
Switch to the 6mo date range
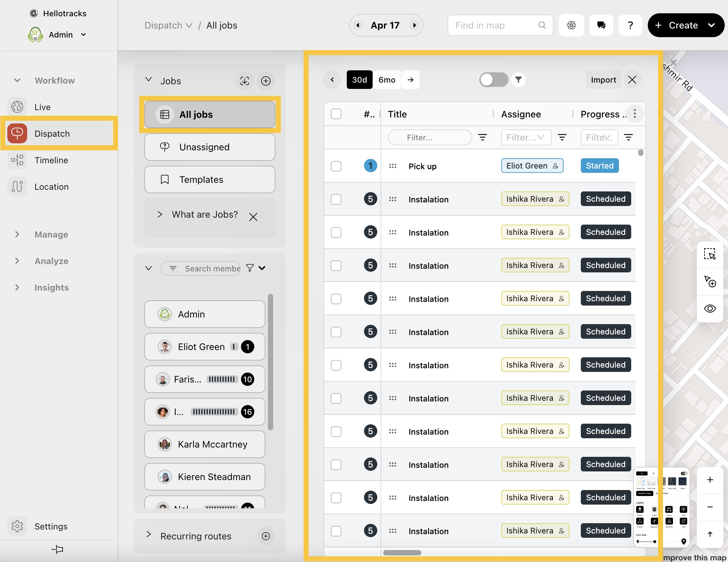pyautogui.click(x=387, y=80)
